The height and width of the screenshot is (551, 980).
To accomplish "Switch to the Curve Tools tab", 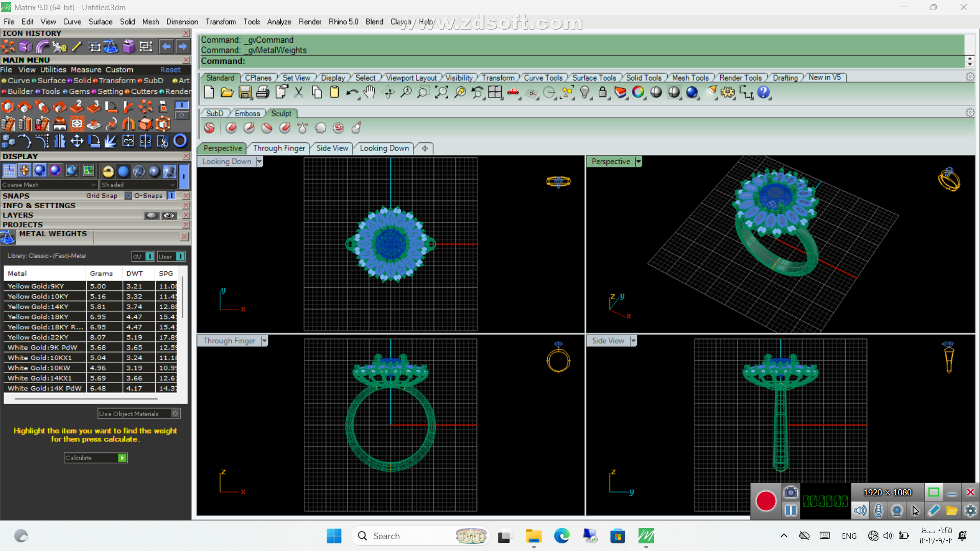I will (x=543, y=78).
